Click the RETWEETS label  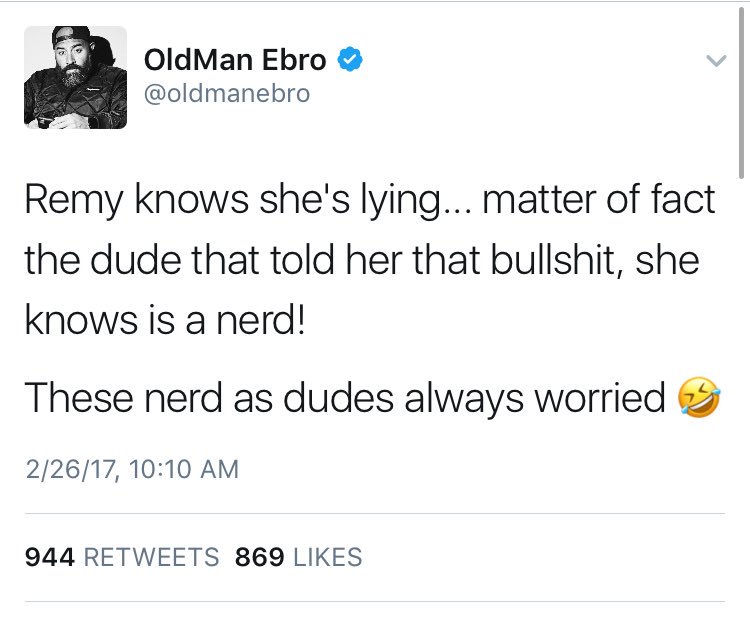pyautogui.click(x=152, y=557)
